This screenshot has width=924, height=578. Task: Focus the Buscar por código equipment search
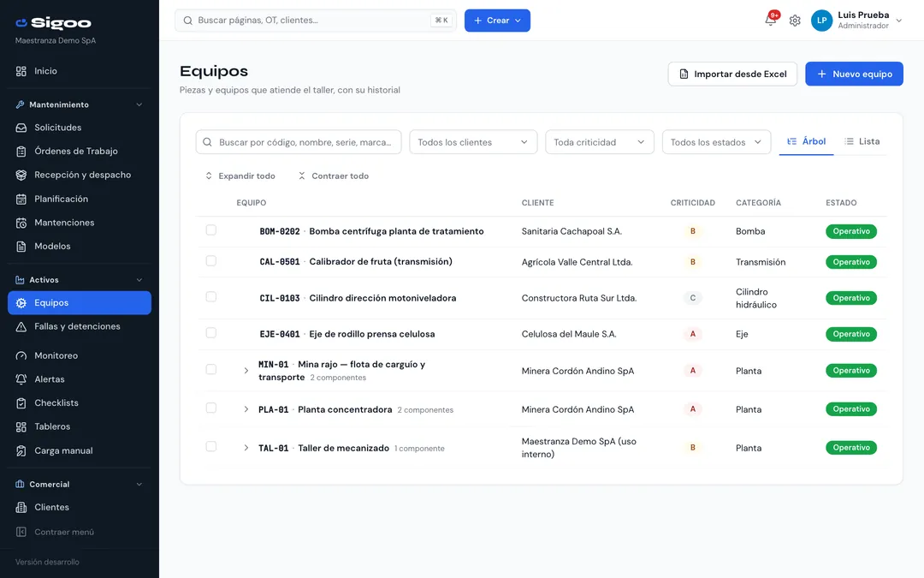(299, 142)
